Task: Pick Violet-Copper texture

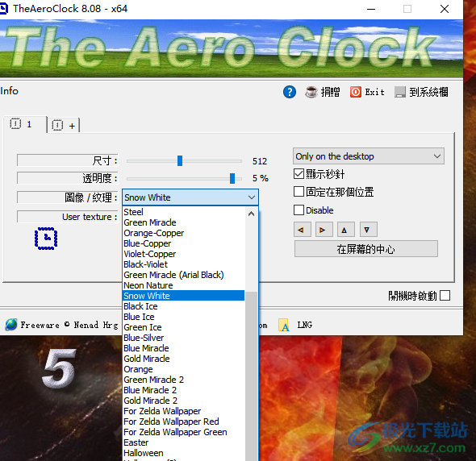Action: 184,254
